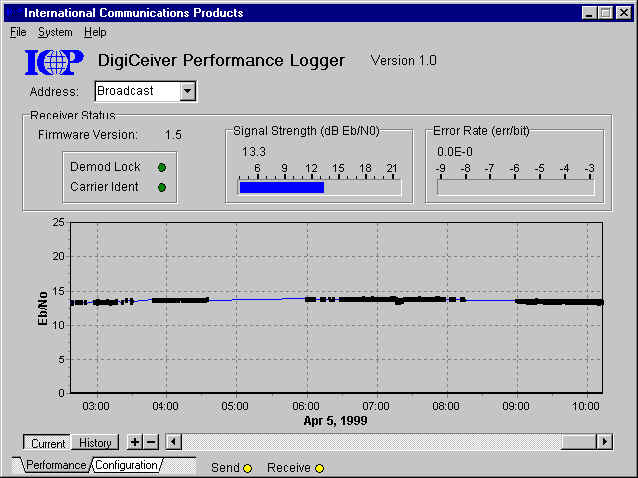Switch to the Performance tab
638x478 pixels.
coord(56,465)
